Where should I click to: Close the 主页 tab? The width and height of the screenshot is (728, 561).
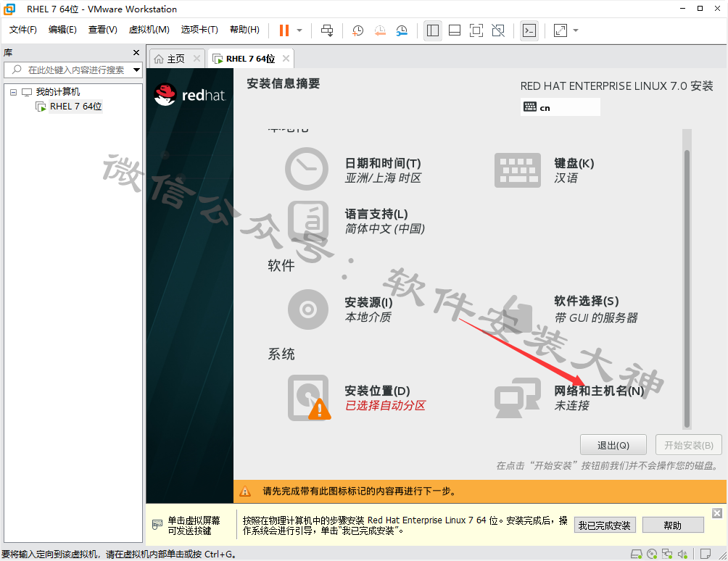[197, 59]
